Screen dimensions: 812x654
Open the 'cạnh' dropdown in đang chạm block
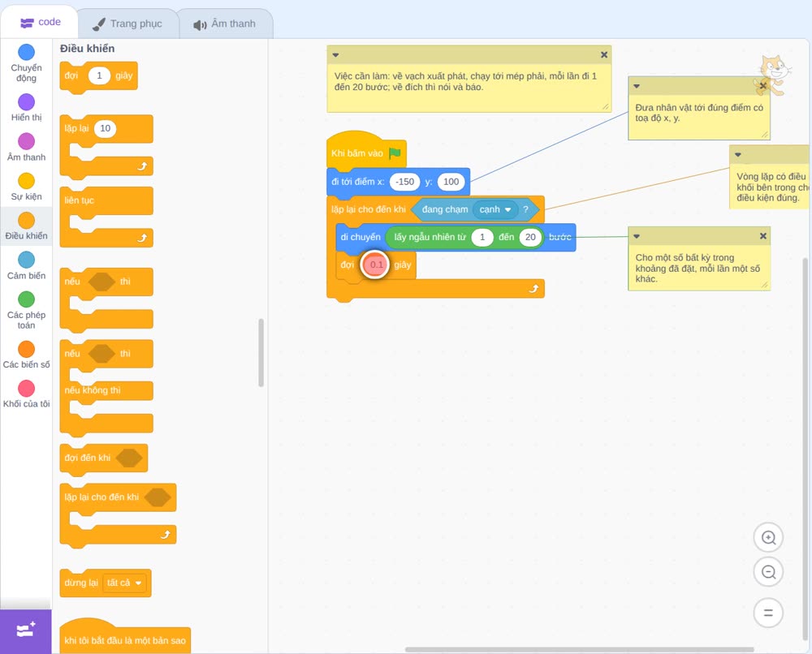(495, 209)
